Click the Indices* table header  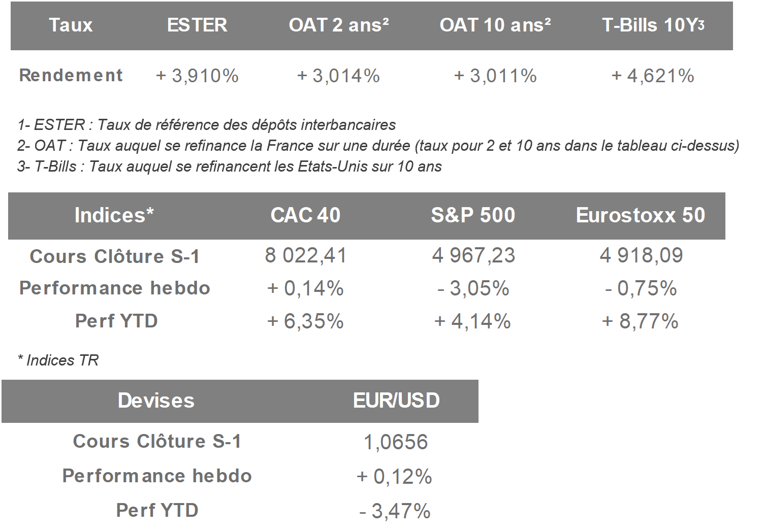tap(114, 215)
